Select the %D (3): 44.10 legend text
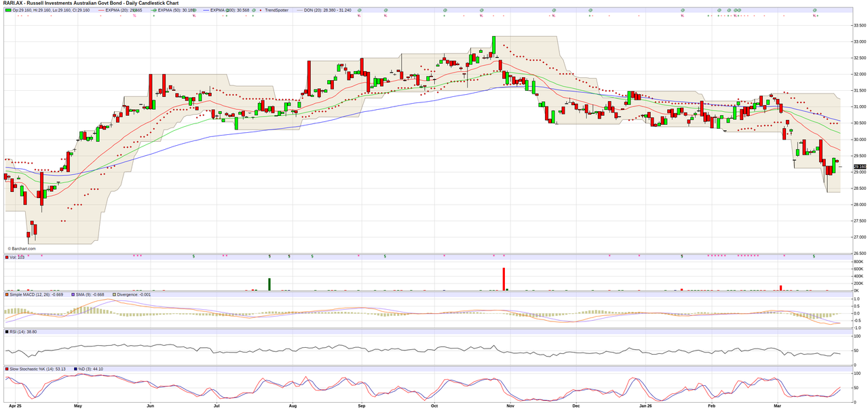This screenshot has width=868, height=417. (x=91, y=369)
